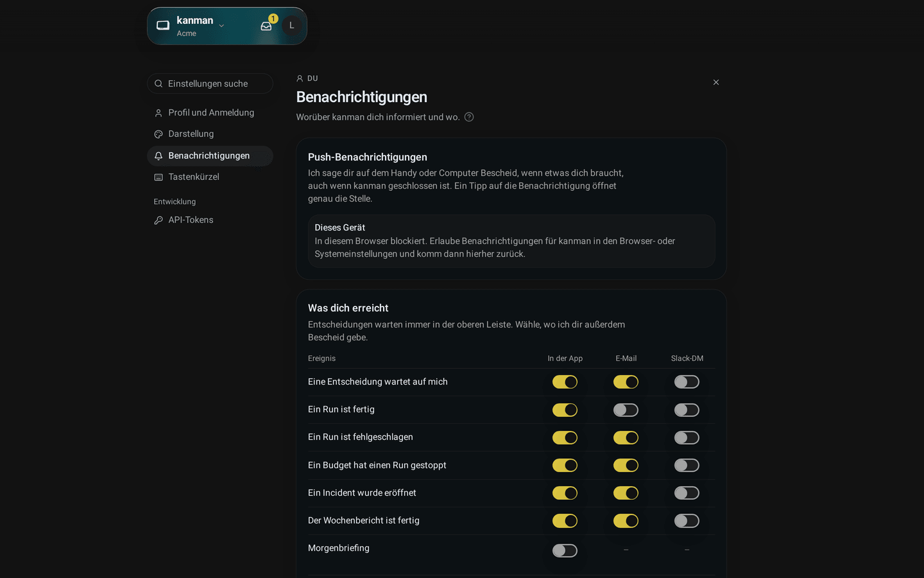
Task: Click the kanman workspace logo icon
Action: (x=163, y=26)
